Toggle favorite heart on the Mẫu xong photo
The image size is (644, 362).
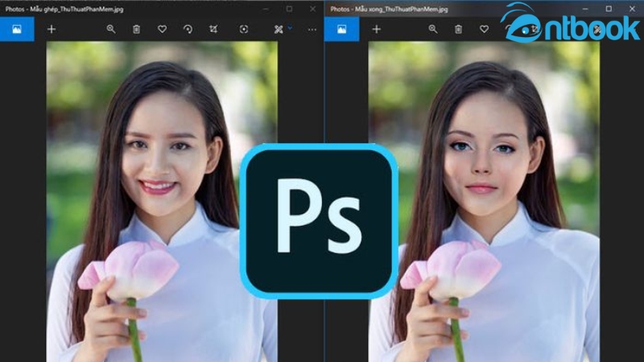[x=484, y=29]
